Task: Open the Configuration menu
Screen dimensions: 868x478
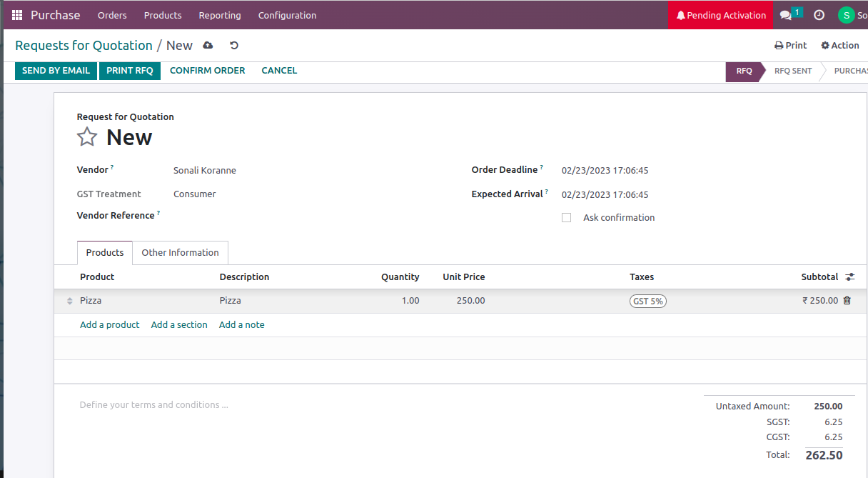Action: click(x=287, y=15)
